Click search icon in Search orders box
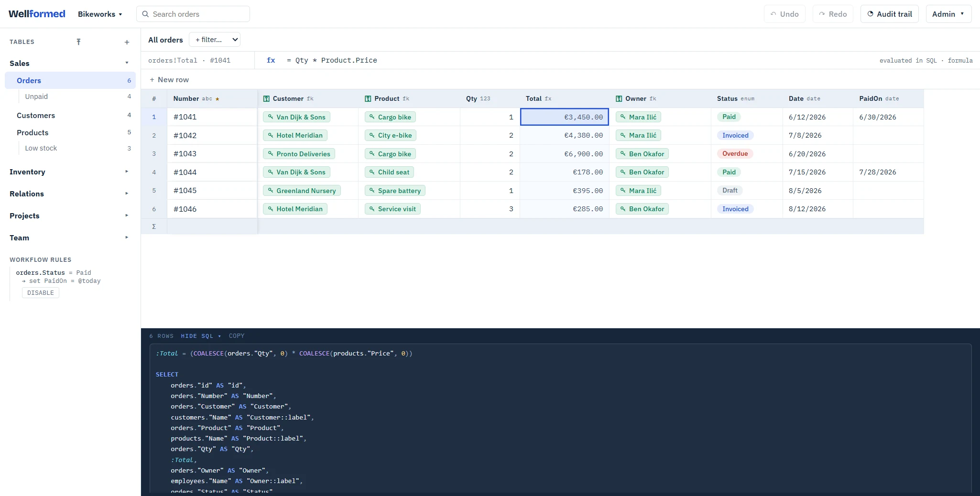This screenshot has height=496, width=980. pos(145,14)
